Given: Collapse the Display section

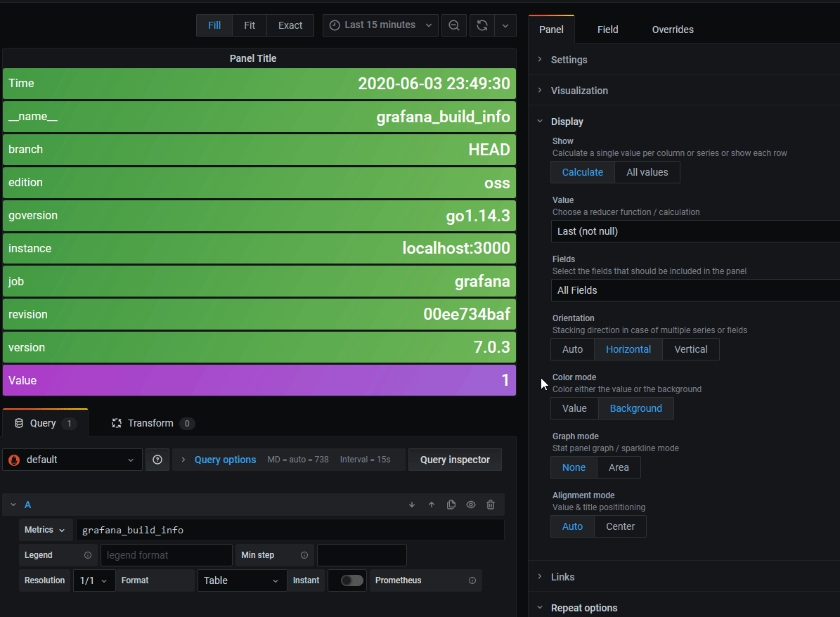Looking at the screenshot, I should pos(567,121).
